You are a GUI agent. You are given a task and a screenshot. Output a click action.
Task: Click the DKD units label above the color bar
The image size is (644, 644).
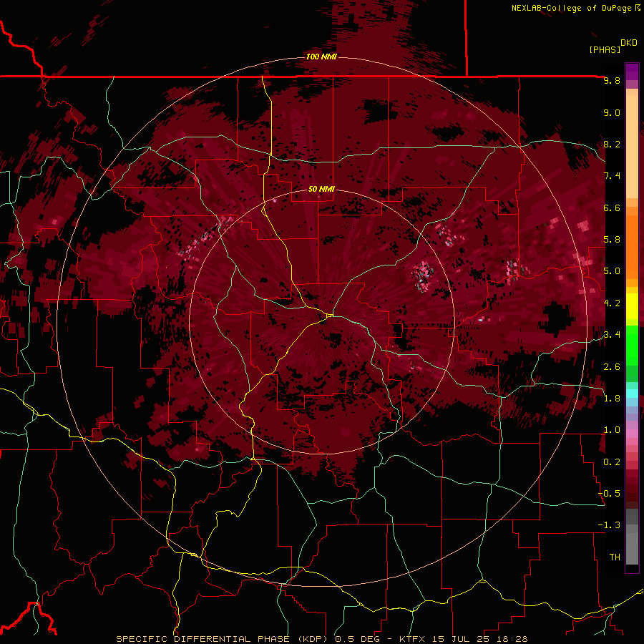[629, 43]
